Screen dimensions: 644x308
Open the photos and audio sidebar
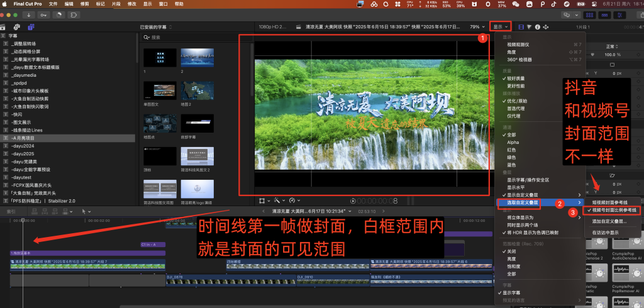(x=17, y=27)
